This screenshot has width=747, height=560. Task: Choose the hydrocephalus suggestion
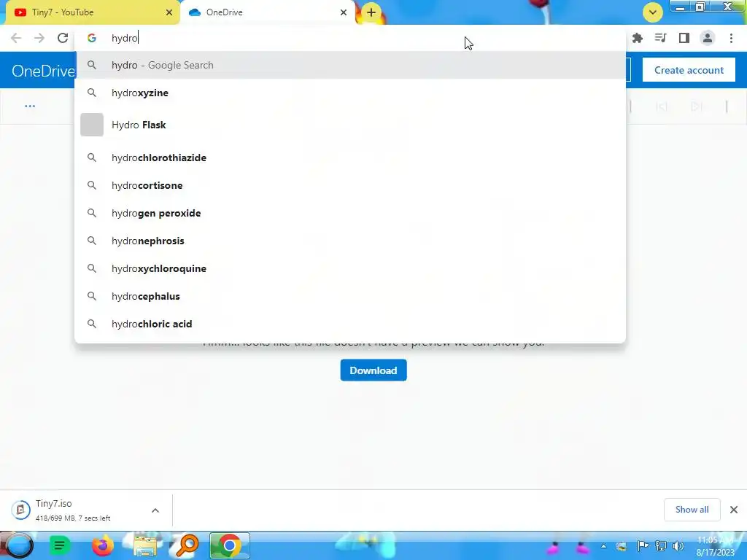(350, 296)
